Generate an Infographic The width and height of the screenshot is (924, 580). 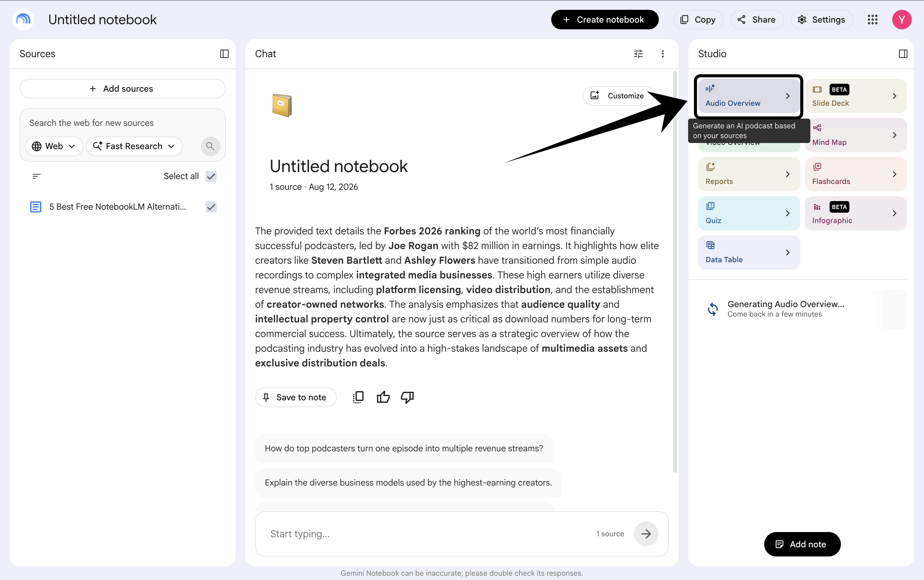click(x=856, y=213)
